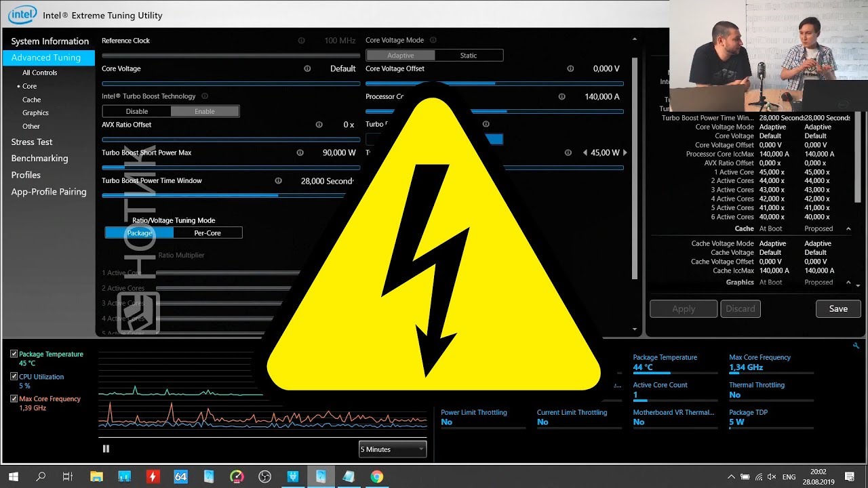Image resolution: width=868 pixels, height=488 pixels.
Task: Click the info icon next to Reference Clock
Action: [301, 41]
